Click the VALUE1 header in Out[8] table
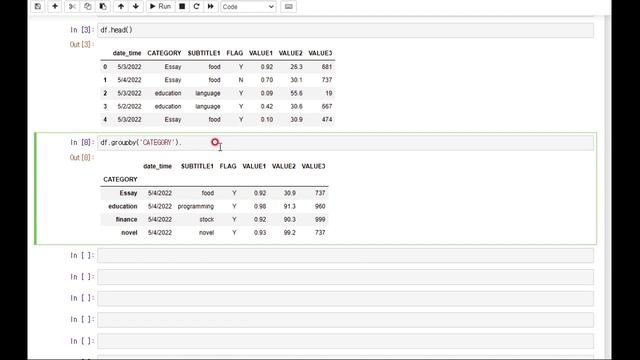640x360 pixels. coord(254,166)
